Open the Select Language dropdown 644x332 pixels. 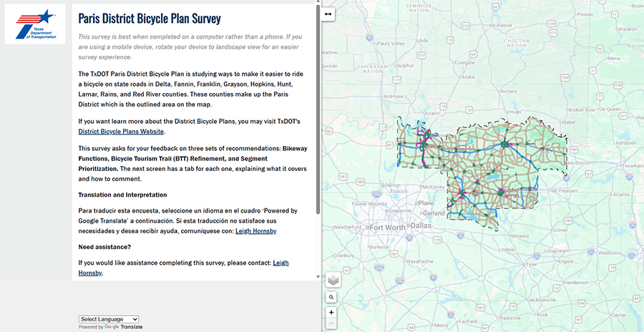click(109, 319)
